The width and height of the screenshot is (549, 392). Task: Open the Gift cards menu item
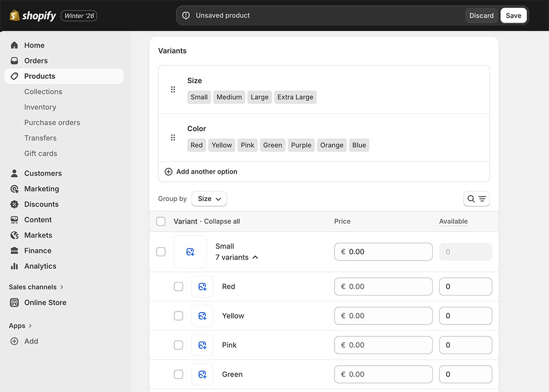point(41,153)
